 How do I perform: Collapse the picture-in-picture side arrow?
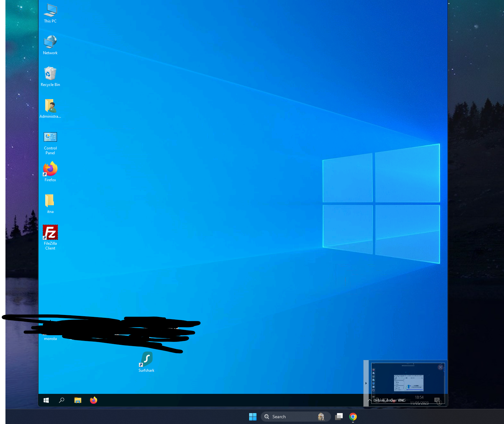coord(366,383)
